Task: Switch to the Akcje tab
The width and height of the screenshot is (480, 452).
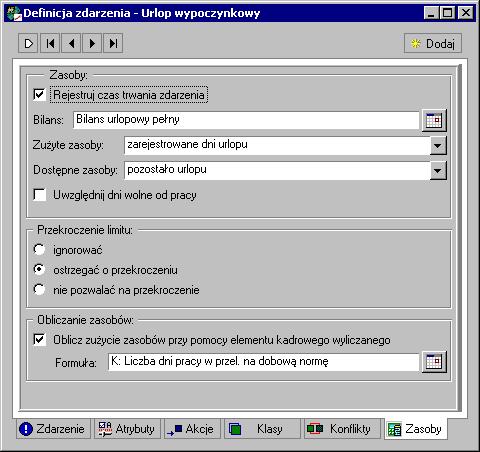Action: [x=192, y=429]
